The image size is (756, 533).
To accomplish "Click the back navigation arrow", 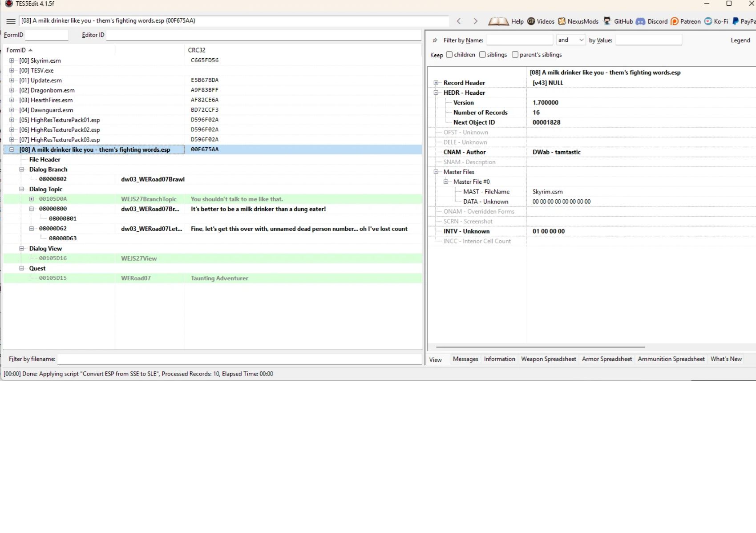I will (459, 21).
